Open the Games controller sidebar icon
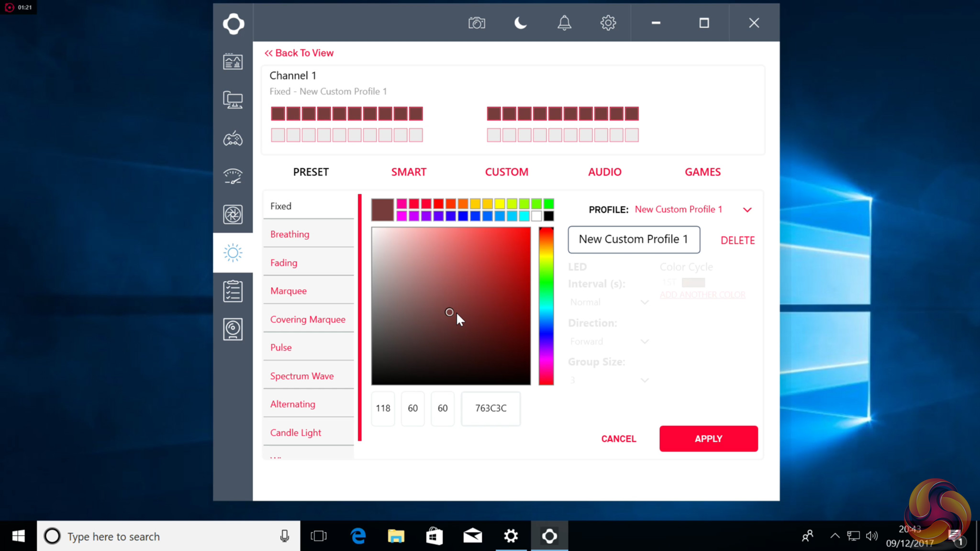The image size is (980, 551). pyautogui.click(x=233, y=139)
